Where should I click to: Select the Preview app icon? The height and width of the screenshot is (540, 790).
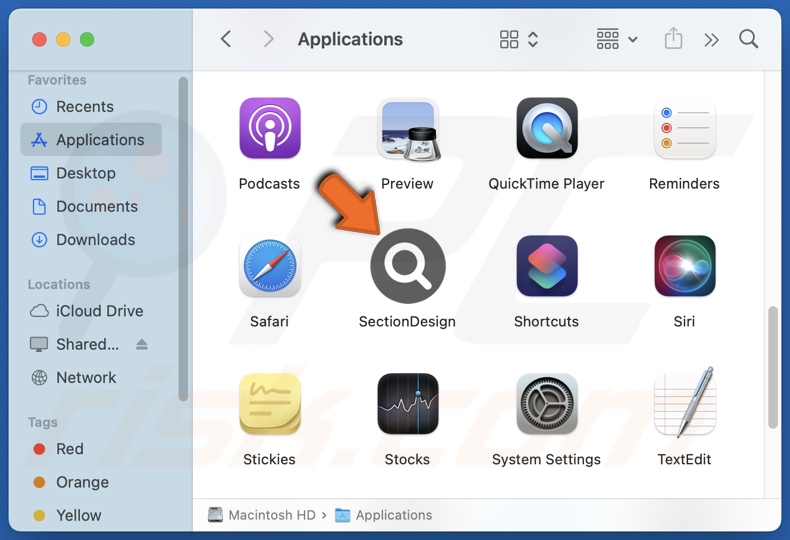408,129
